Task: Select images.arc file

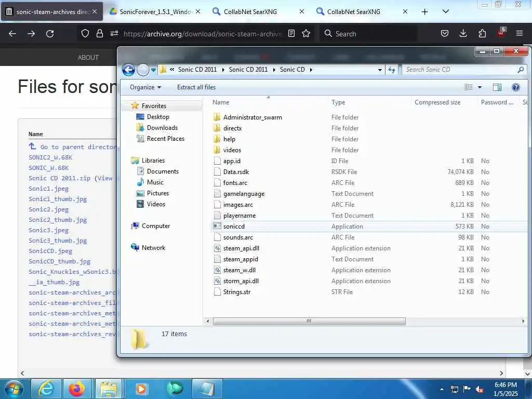Action: (238, 205)
